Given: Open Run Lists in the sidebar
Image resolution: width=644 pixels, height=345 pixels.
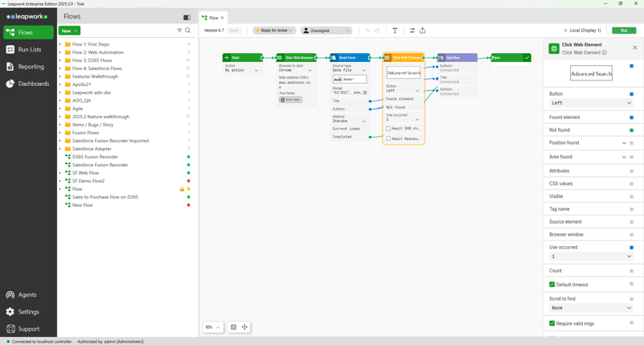Looking at the screenshot, I should 29,50.
